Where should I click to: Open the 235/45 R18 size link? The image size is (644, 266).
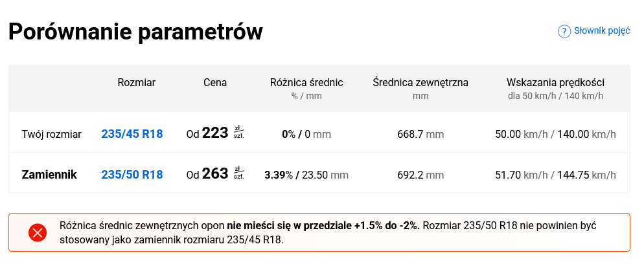point(132,134)
